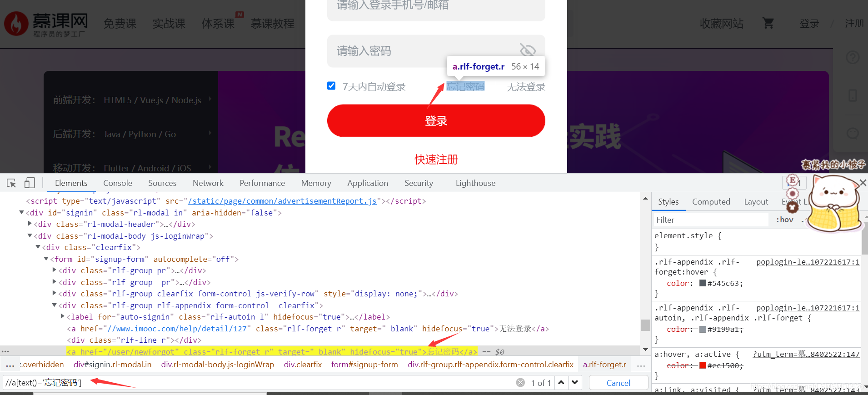This screenshot has width=868, height=395.
Task: Collapse the clearfix div node
Action: (38, 247)
